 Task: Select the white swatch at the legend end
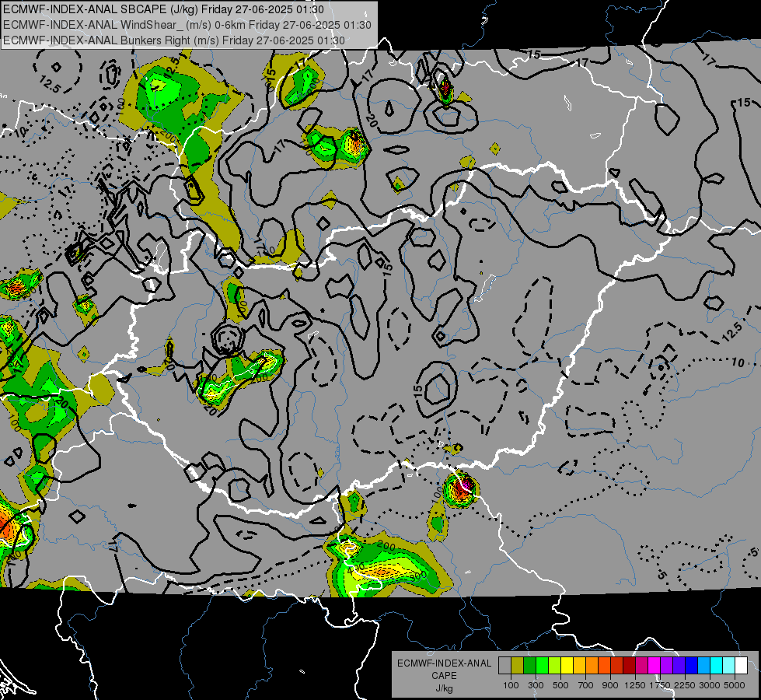click(x=741, y=666)
